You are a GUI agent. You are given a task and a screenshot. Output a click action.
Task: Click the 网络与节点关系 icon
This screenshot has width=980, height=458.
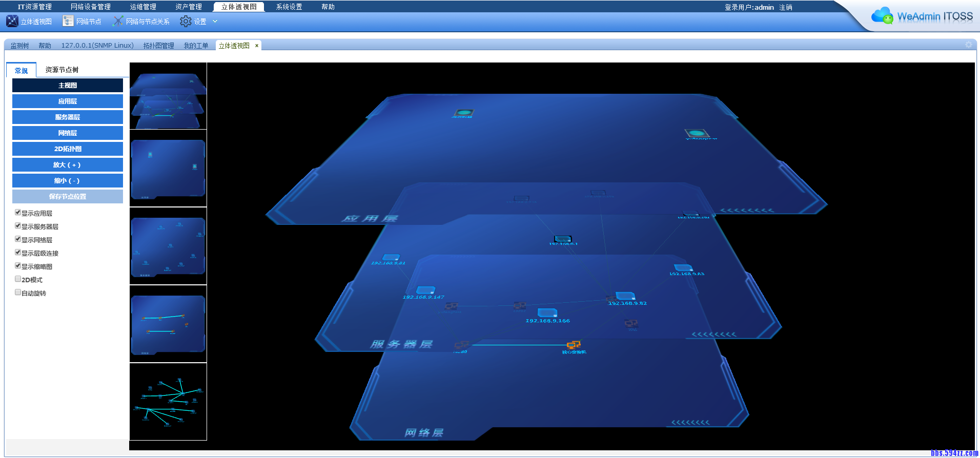point(118,21)
